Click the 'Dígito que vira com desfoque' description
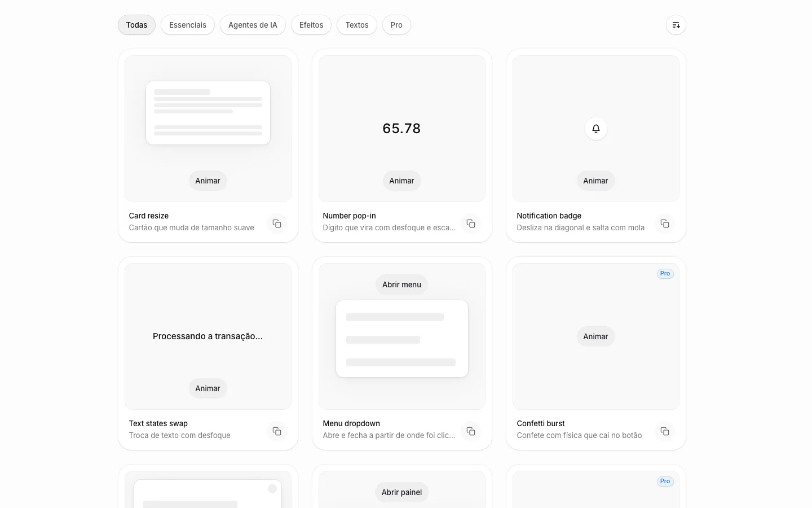 pyautogui.click(x=390, y=227)
